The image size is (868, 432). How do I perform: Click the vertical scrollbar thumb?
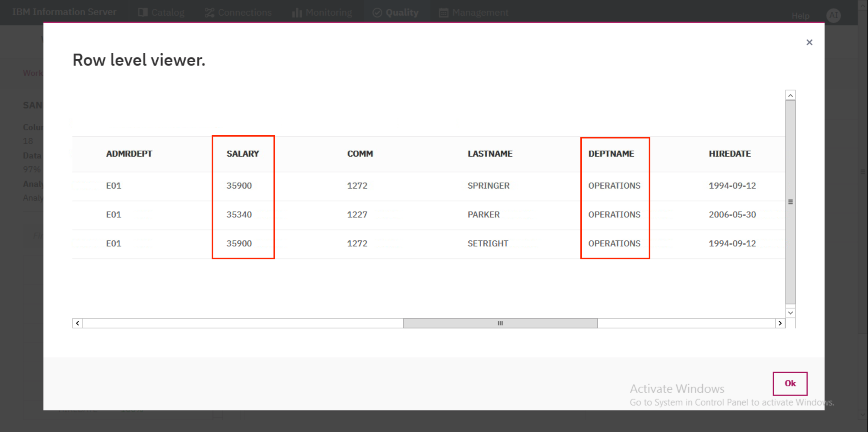point(790,202)
